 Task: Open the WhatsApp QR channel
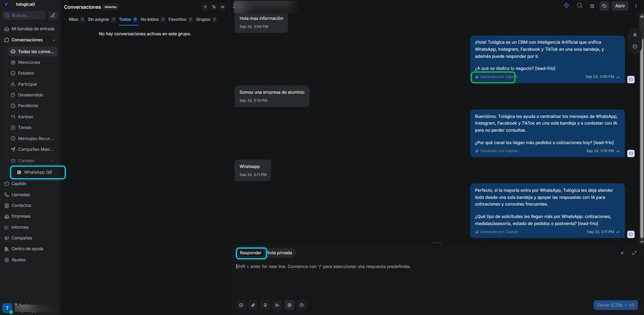point(38,172)
